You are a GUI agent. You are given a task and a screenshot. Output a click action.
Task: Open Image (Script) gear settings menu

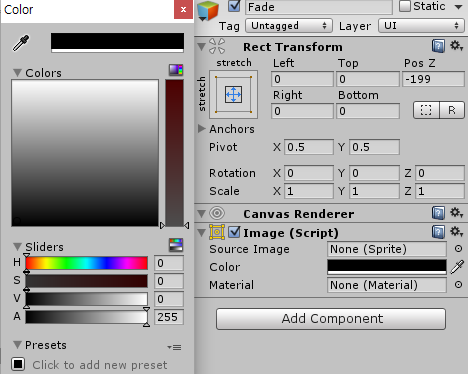456,232
